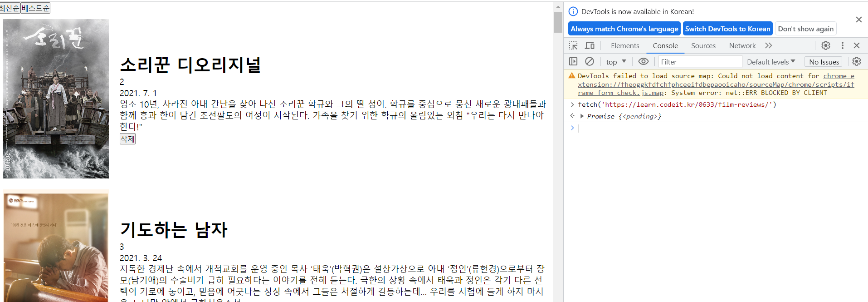Viewport: 868px width, 302px height.
Task: Click the warning triangle icon in console
Action: [x=572, y=76]
